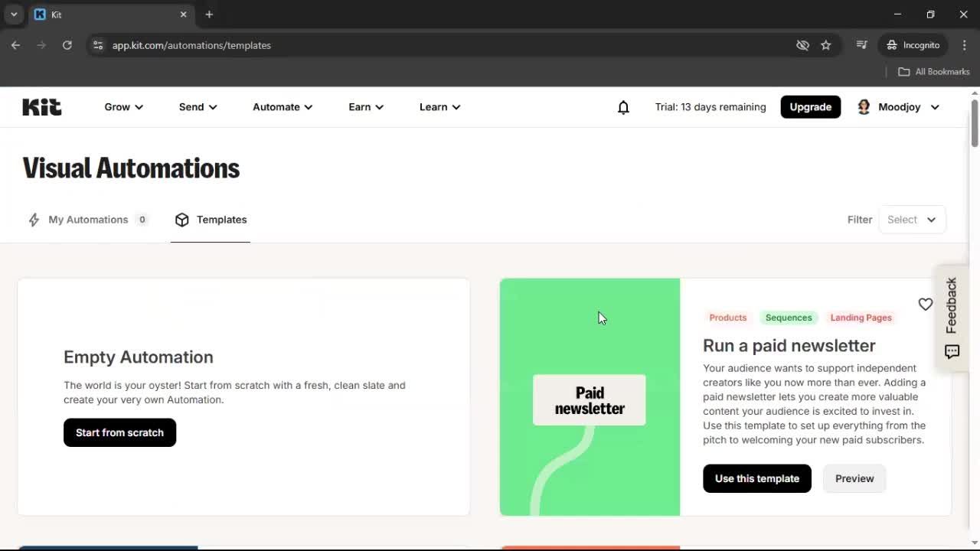This screenshot has width=980, height=551.
Task: Open the Feedback chat icon
Action: click(952, 351)
